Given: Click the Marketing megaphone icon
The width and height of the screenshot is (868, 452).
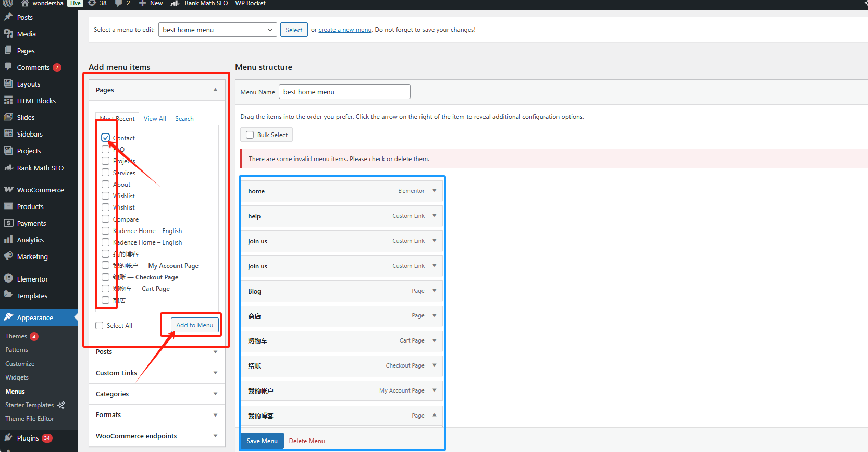Looking at the screenshot, I should tap(8, 256).
